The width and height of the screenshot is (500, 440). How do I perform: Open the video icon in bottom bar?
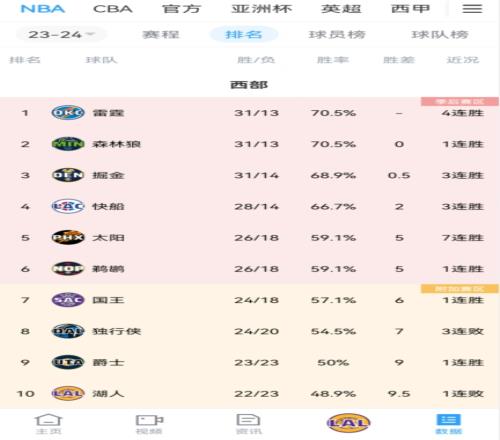pos(149,420)
